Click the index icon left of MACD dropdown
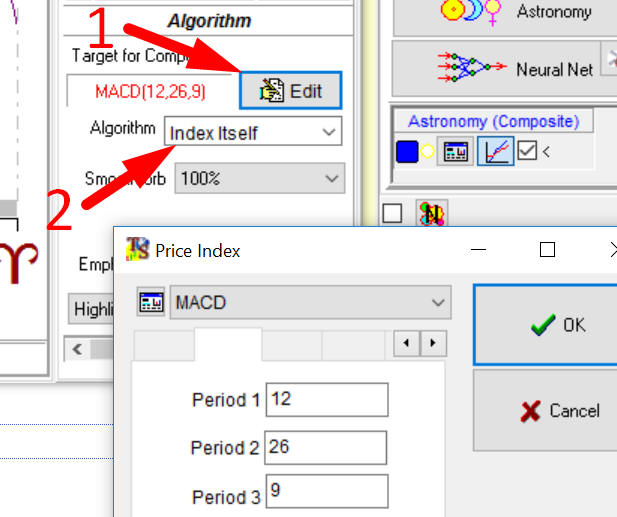The image size is (617, 517). [151, 302]
